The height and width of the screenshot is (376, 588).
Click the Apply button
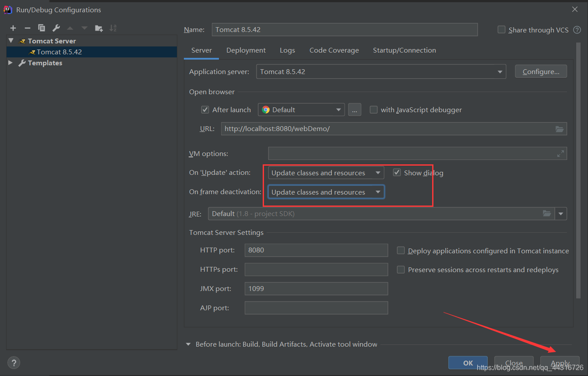[560, 363]
